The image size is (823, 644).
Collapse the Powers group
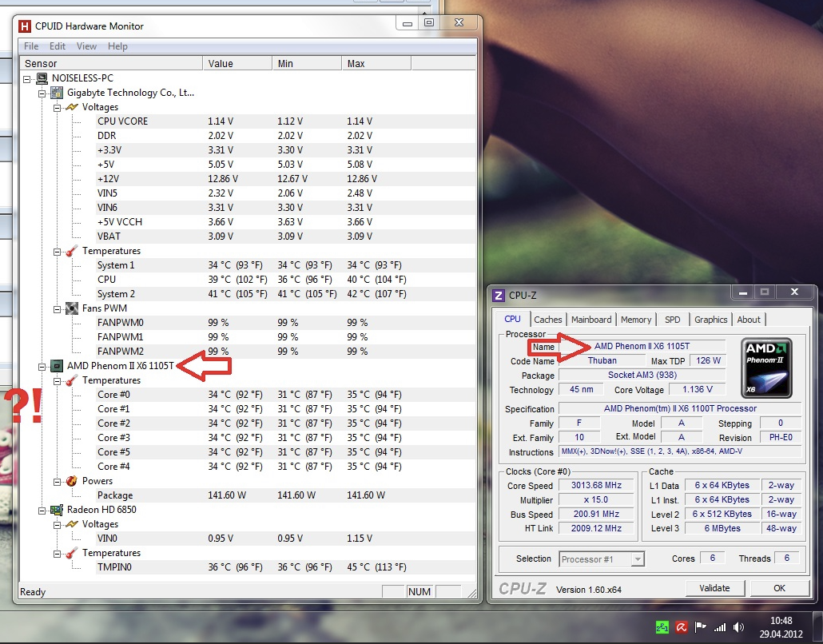click(x=58, y=481)
